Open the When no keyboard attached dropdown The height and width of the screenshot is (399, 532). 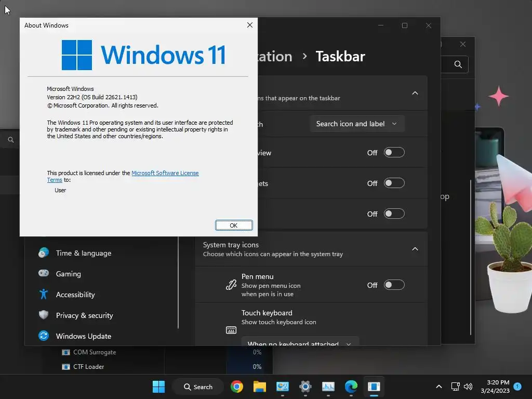pos(300,342)
